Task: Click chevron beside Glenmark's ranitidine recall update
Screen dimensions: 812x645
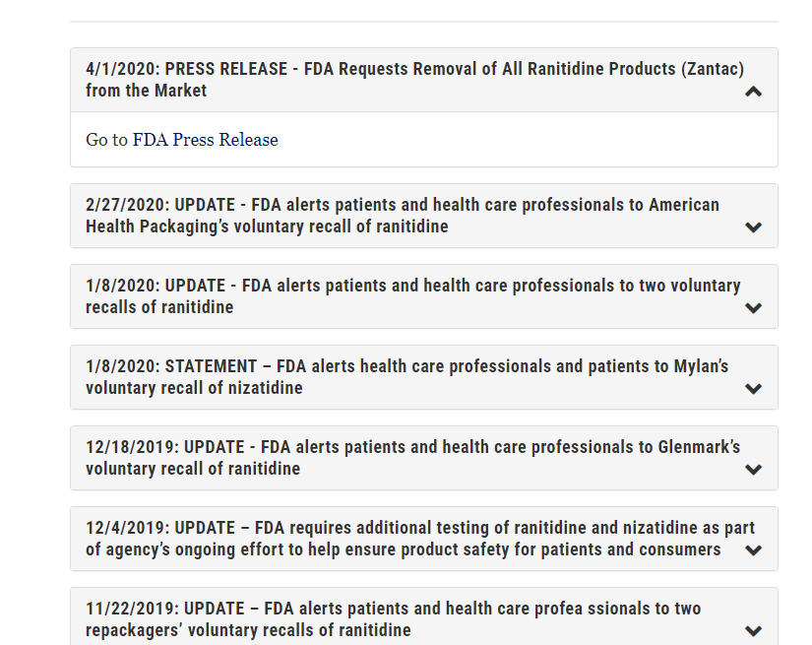Action: (x=754, y=470)
